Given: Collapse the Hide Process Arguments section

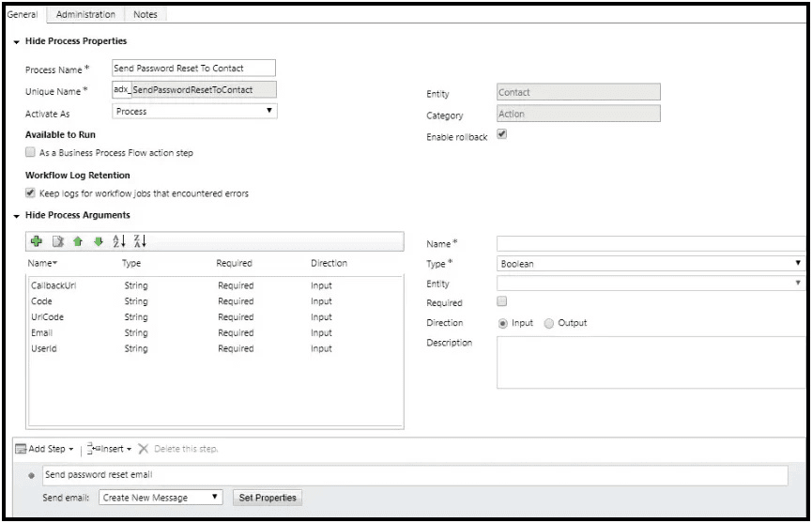Looking at the screenshot, I should (17, 215).
